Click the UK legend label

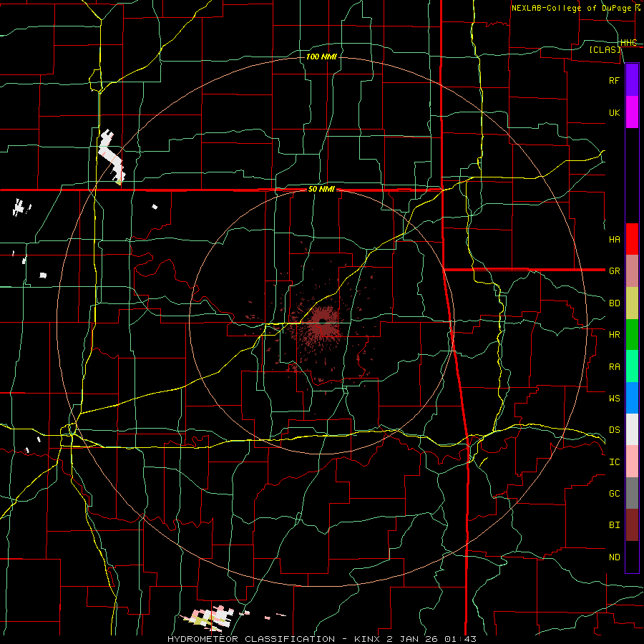tap(614, 112)
